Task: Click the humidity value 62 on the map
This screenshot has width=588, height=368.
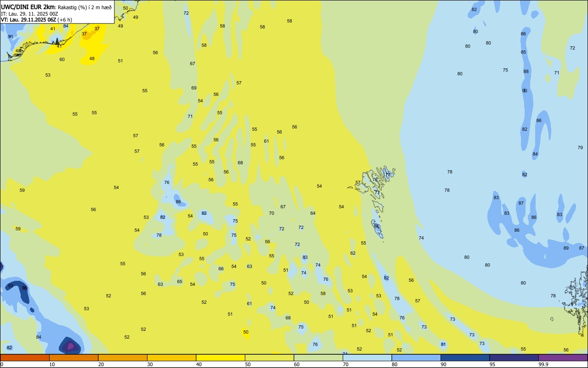Action: tap(353, 253)
